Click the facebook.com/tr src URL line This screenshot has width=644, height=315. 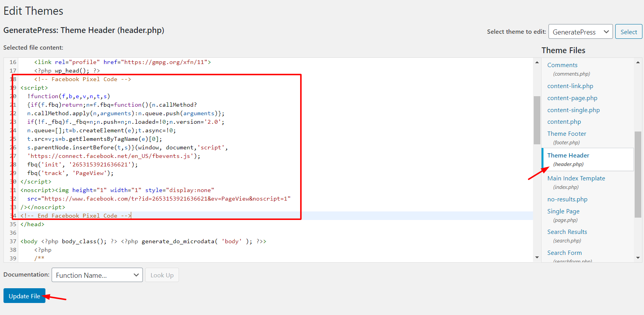[x=159, y=199]
